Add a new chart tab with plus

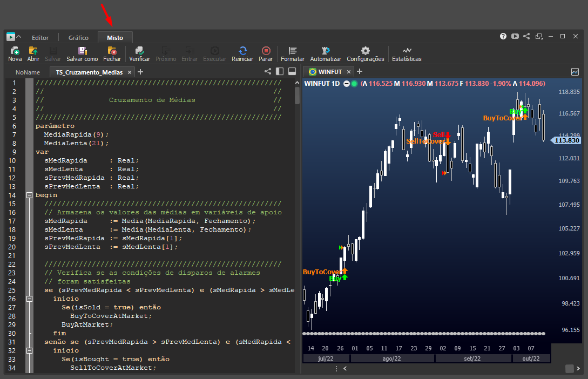point(359,71)
